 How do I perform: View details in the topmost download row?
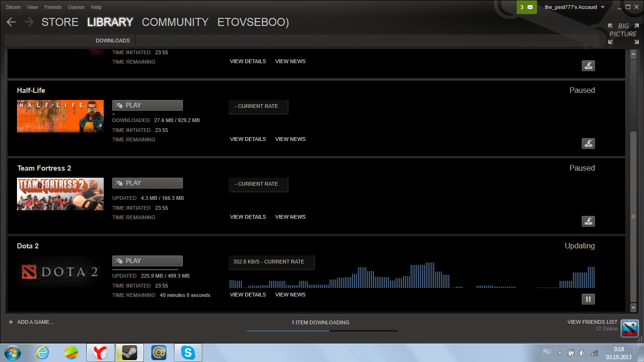pyautogui.click(x=248, y=61)
